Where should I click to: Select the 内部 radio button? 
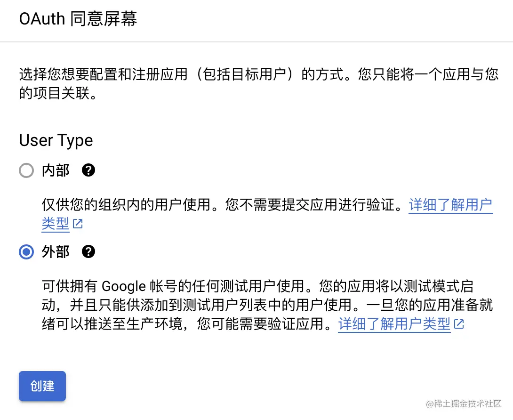26,170
